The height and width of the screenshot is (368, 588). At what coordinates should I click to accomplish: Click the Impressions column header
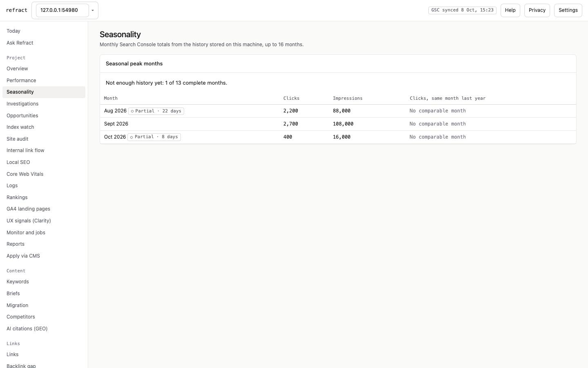(x=347, y=99)
